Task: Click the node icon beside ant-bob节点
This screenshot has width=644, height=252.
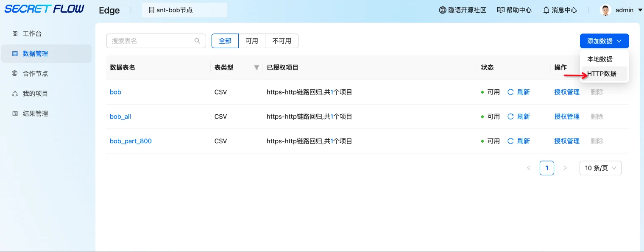Action: coord(151,10)
